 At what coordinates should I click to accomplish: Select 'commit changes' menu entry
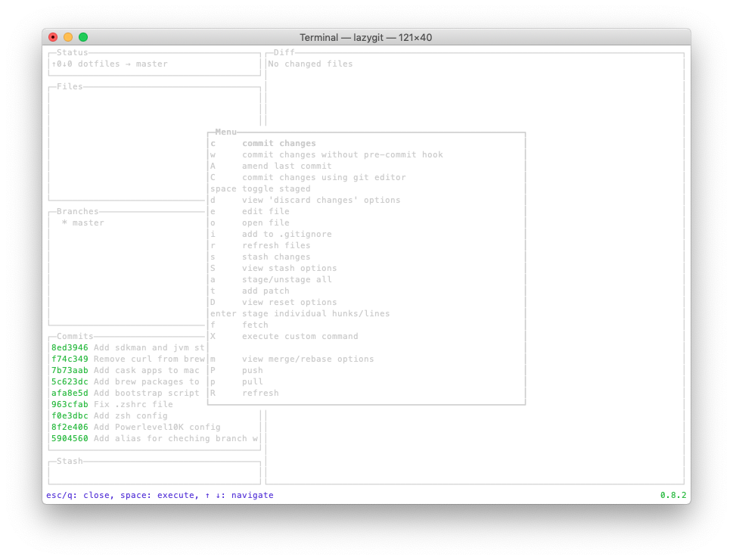366,143
